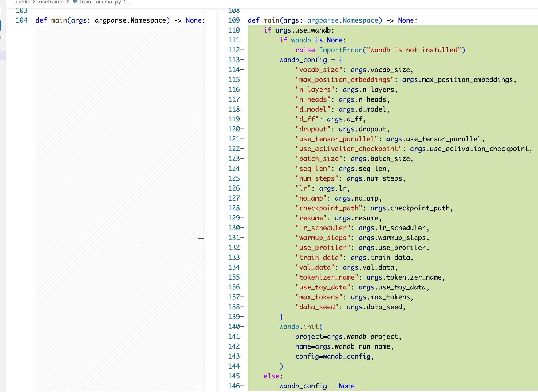Click the plus marker on line 110
Screen dimensions: 538x392
click(x=242, y=30)
